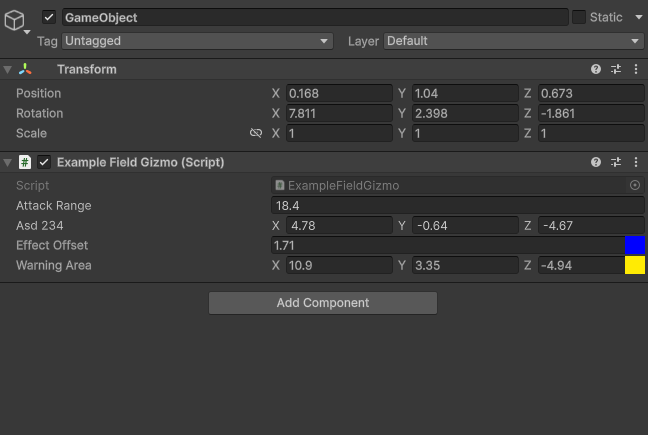Open Example Field Gizmo presets icon
The height and width of the screenshot is (435, 648).
pos(616,162)
